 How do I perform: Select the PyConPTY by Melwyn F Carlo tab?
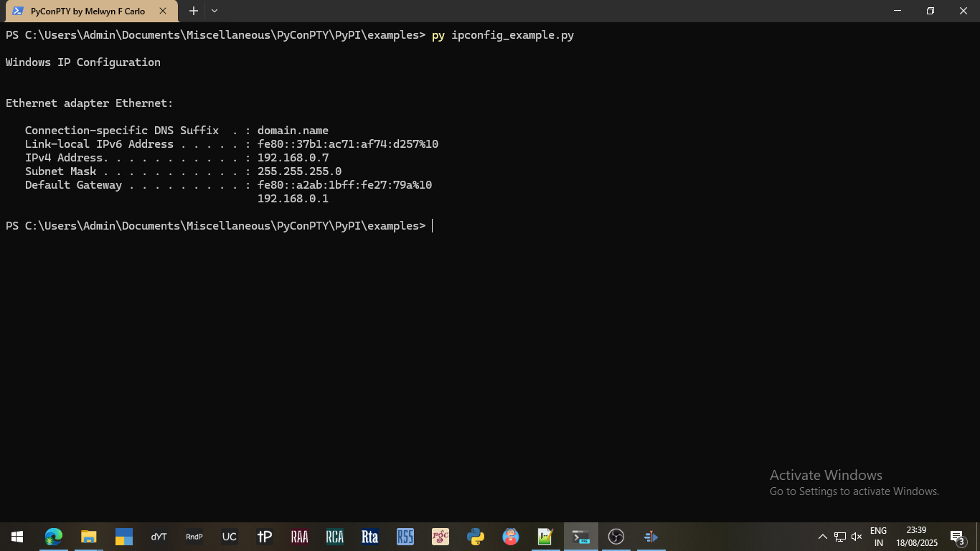point(91,11)
